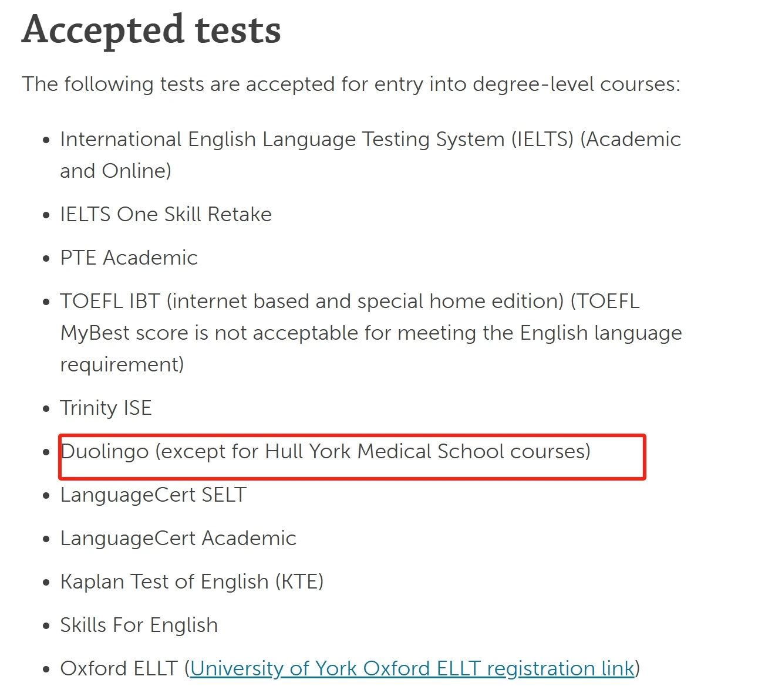The width and height of the screenshot is (765, 700).
Task: Click the LanguageCert SELT list item
Action: tap(153, 495)
